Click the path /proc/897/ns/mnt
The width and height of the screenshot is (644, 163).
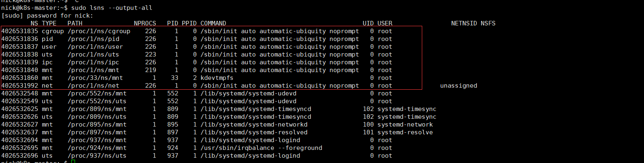pyautogui.click(x=97, y=132)
